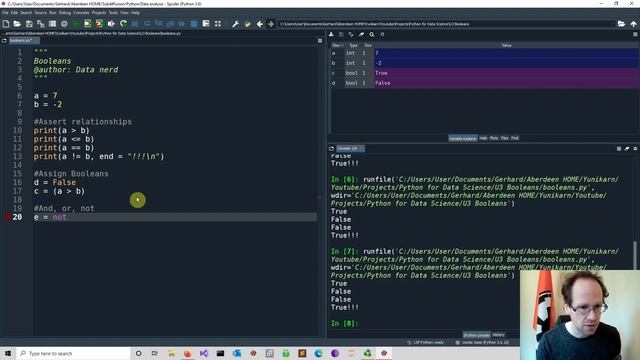This screenshot has height=360, width=640.
Task: Run file with the green play icon
Action: click(76, 24)
